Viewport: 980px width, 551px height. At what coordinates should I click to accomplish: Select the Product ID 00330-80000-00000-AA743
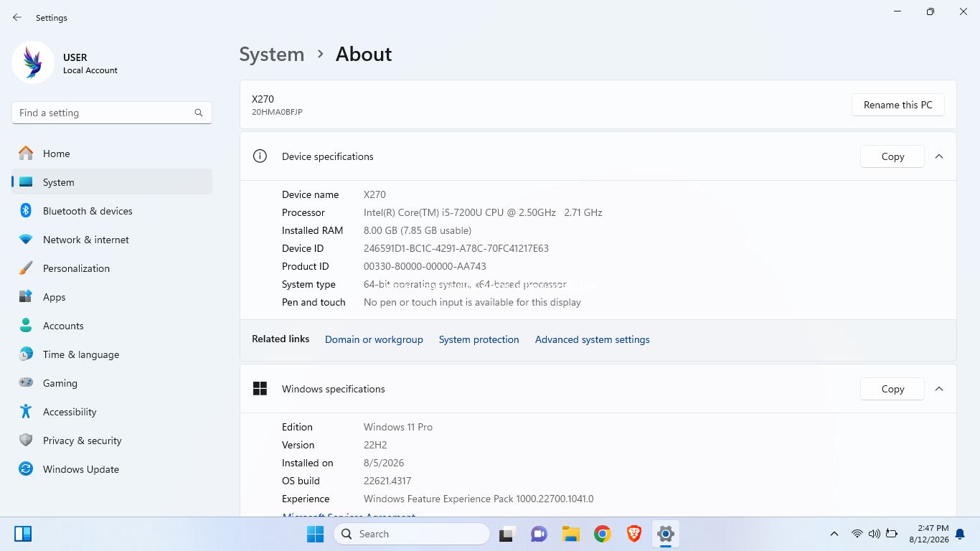425,266
